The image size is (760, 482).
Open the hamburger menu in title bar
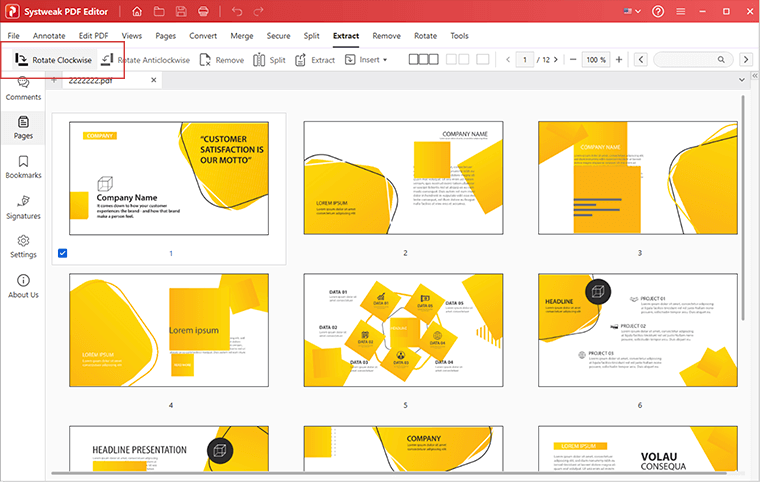tap(681, 11)
